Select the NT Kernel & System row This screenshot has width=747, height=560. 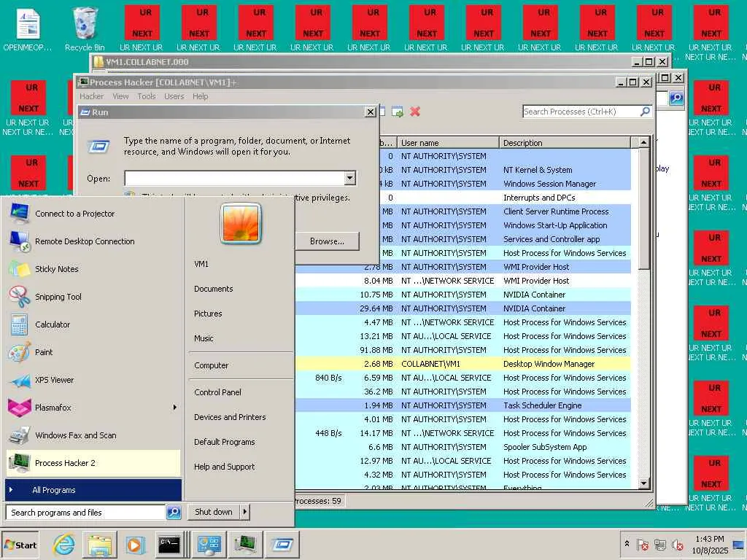(x=505, y=170)
